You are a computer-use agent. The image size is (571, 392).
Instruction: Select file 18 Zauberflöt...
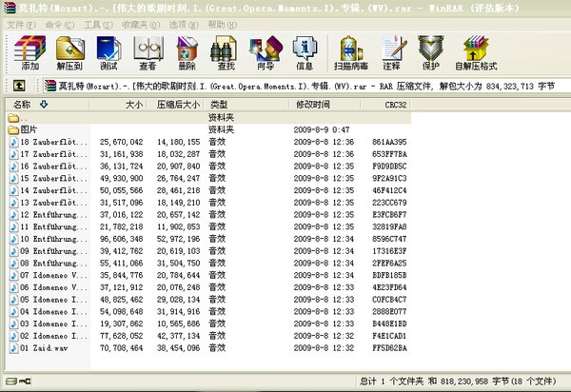(x=54, y=142)
